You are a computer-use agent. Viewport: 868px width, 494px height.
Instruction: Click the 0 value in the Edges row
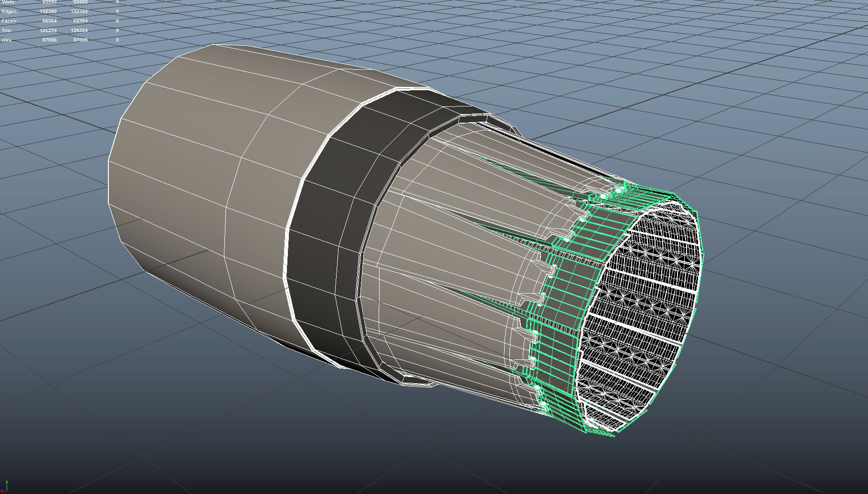coord(117,11)
